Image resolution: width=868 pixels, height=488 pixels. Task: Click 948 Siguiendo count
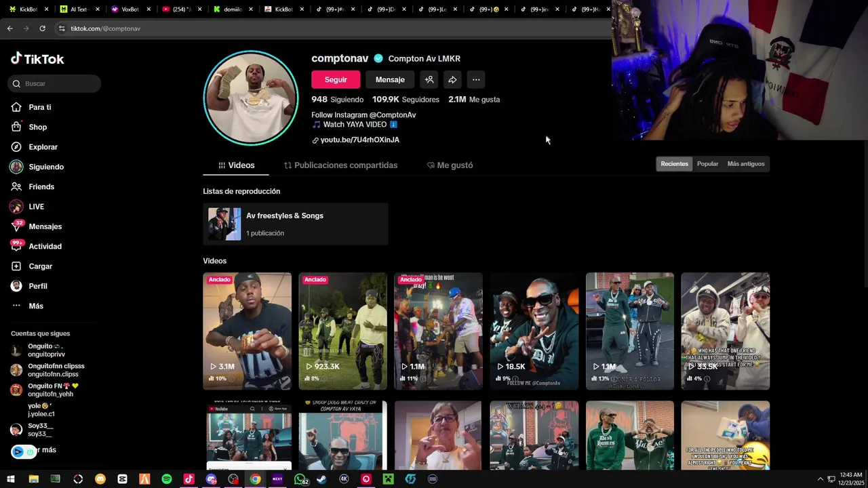pos(337,100)
